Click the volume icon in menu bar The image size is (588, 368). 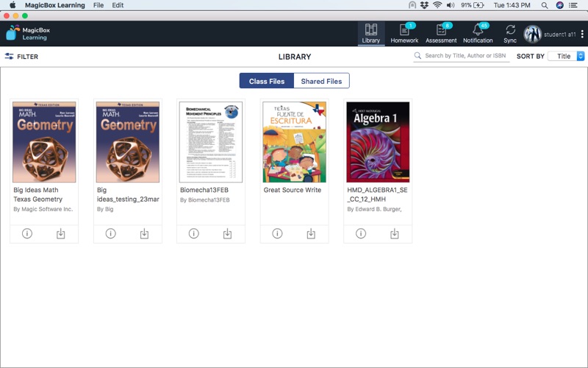click(451, 5)
